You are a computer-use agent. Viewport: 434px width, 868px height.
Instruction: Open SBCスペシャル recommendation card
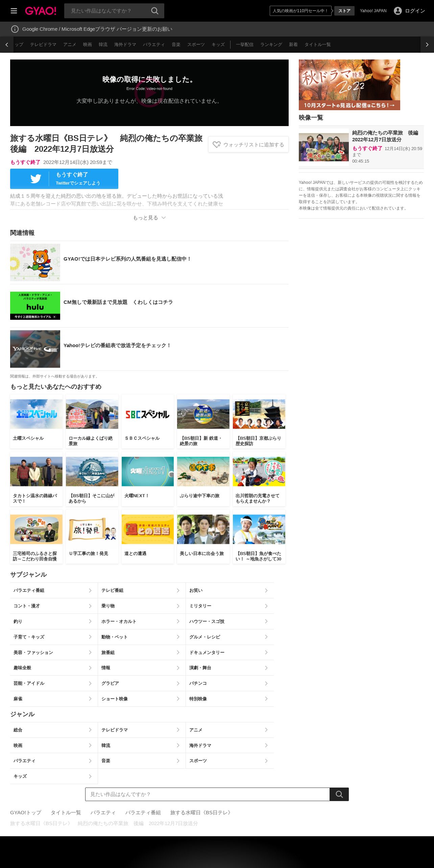[x=148, y=421]
